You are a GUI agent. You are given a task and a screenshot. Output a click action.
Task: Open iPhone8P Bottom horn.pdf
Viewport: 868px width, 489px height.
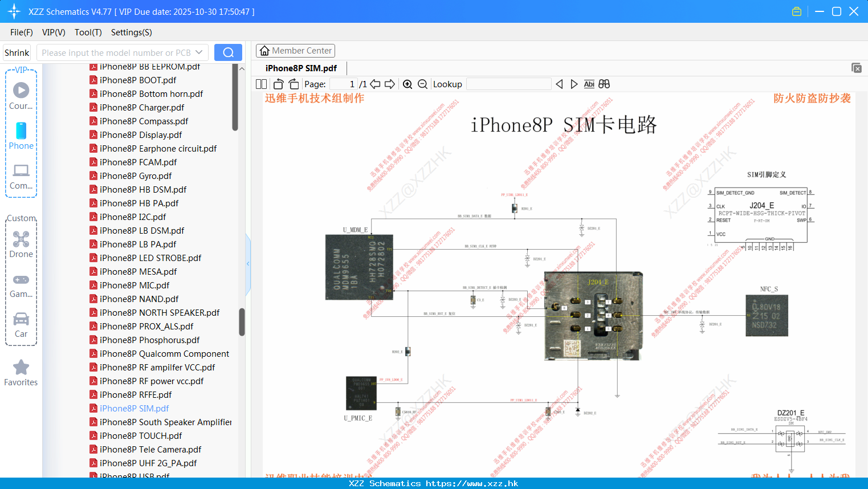[x=151, y=94]
